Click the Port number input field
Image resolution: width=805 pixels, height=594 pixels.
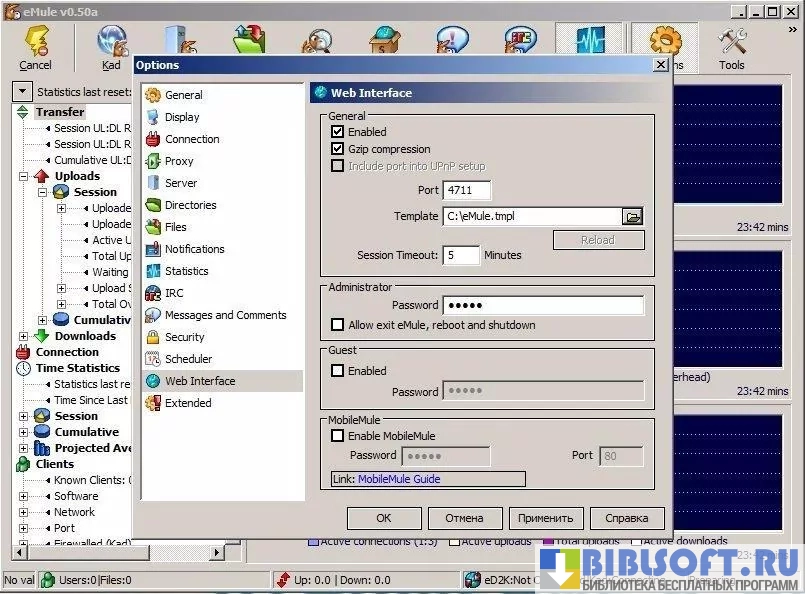click(x=467, y=190)
